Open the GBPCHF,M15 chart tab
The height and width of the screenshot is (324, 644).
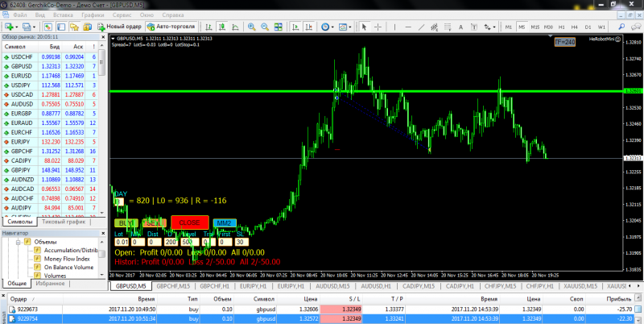point(173,286)
